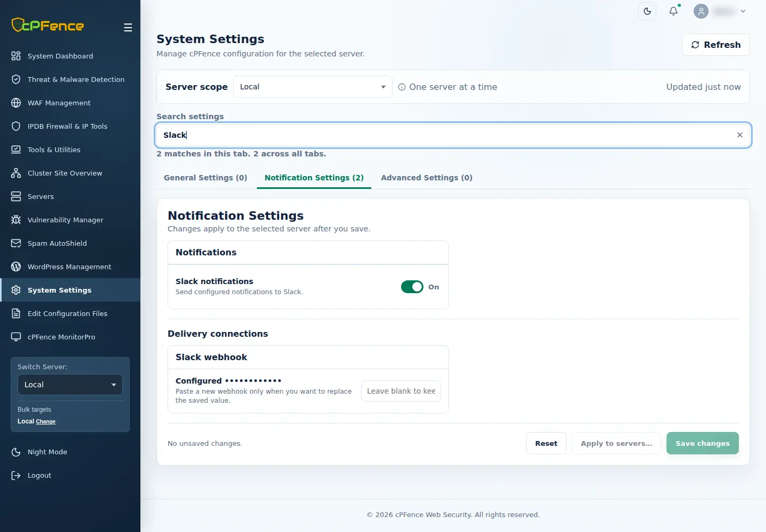Click the Cluster Site Overview network icon
Image resolution: width=766 pixels, height=532 pixels.
pos(16,173)
